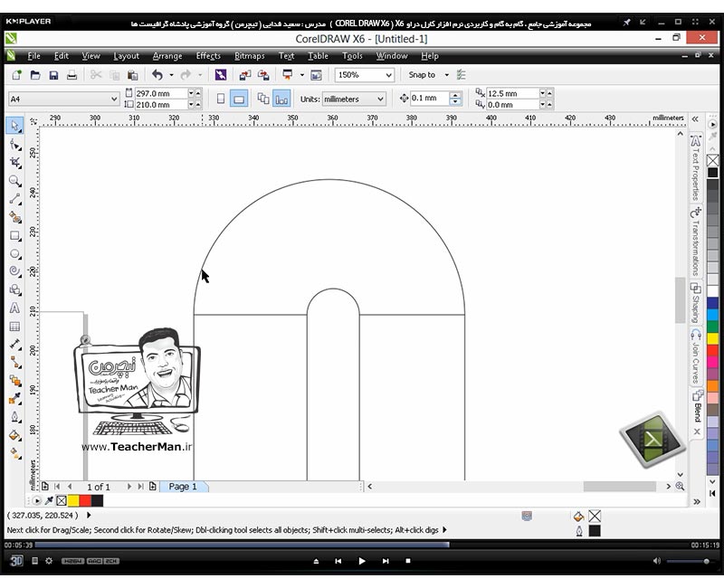
Task: Click the Search content icon
Action: point(221,75)
